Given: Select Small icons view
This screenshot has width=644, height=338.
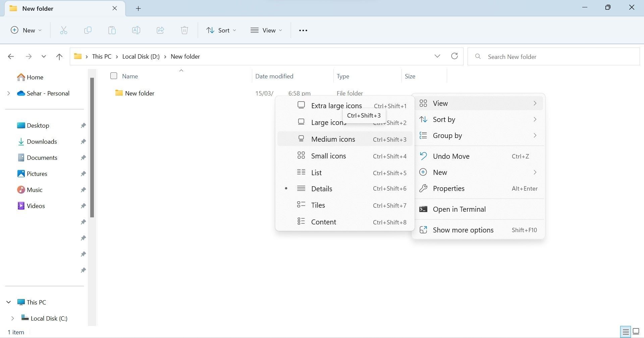Looking at the screenshot, I should click(x=345, y=156).
